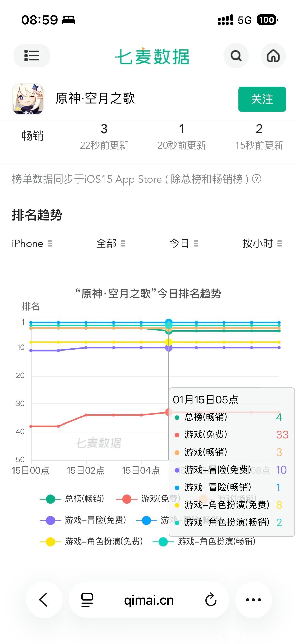Open the 全部 category dropdown
Viewport: 298px width, 644px height.
pyautogui.click(x=111, y=244)
